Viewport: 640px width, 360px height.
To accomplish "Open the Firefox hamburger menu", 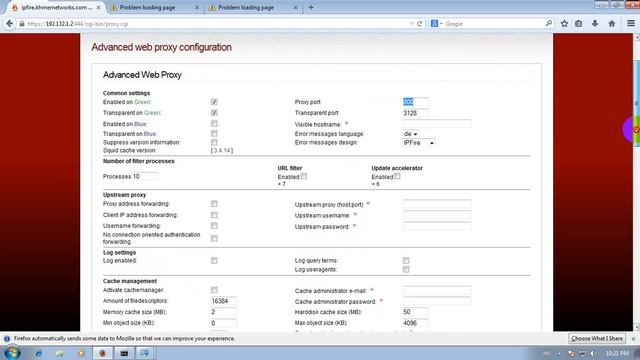I will (631, 24).
